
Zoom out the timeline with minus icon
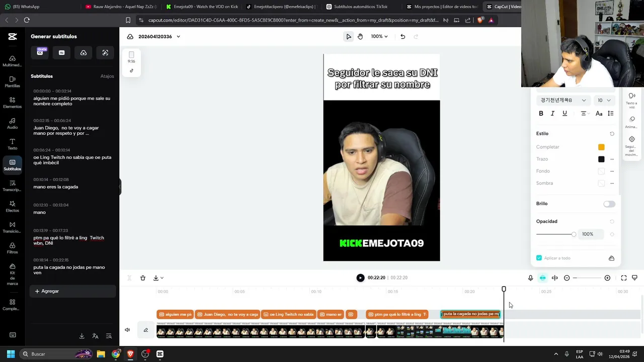pos(567,278)
